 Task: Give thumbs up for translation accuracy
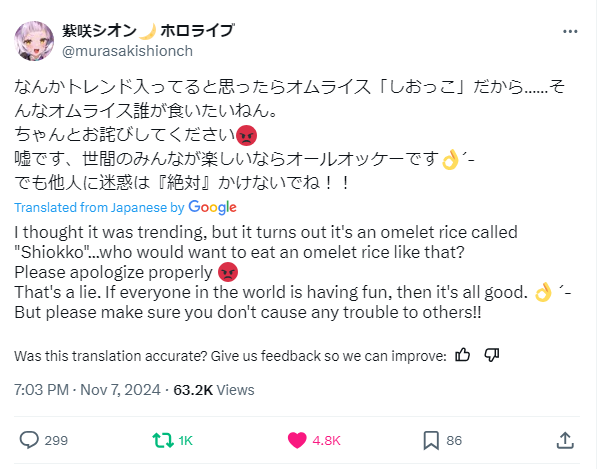[x=463, y=355]
